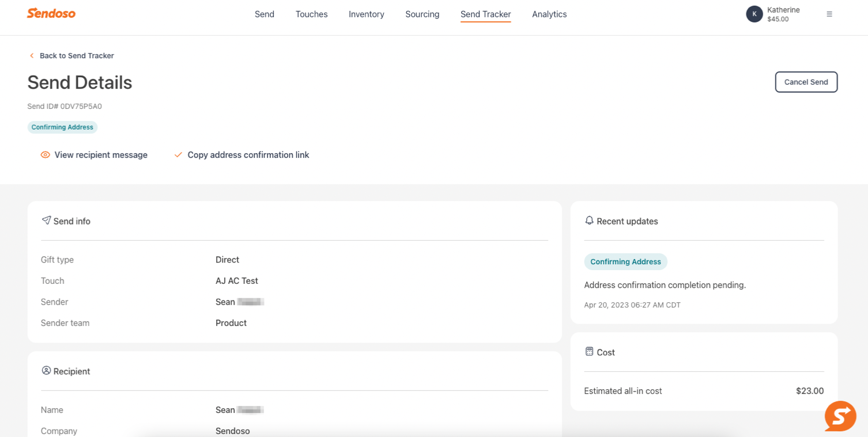Open the hamburger menu icon
The image size is (868, 437).
[829, 14]
